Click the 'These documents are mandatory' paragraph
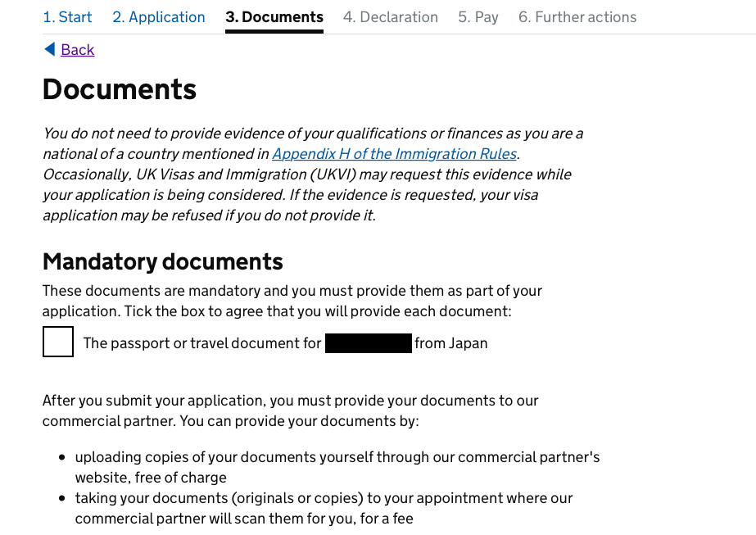Viewport: 756px width, 535px height. [292, 301]
